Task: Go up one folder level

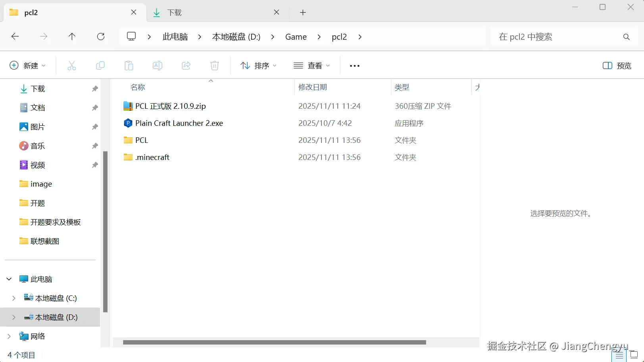Action: click(72, 37)
